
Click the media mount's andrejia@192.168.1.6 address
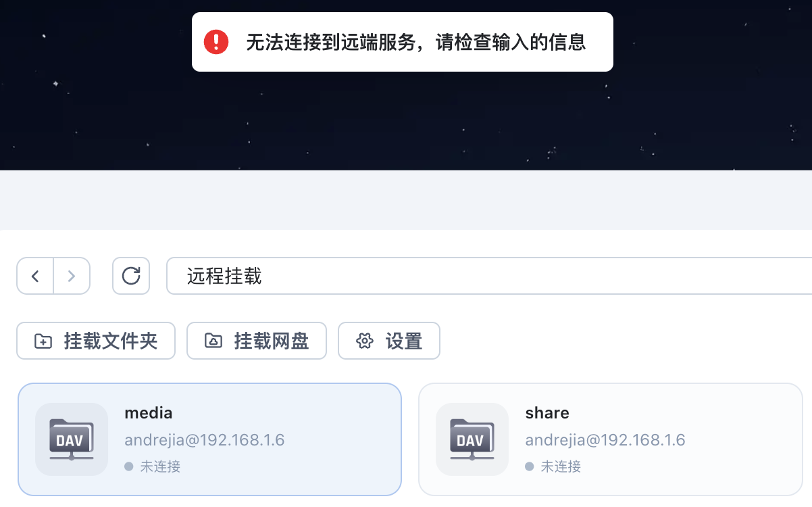205,440
